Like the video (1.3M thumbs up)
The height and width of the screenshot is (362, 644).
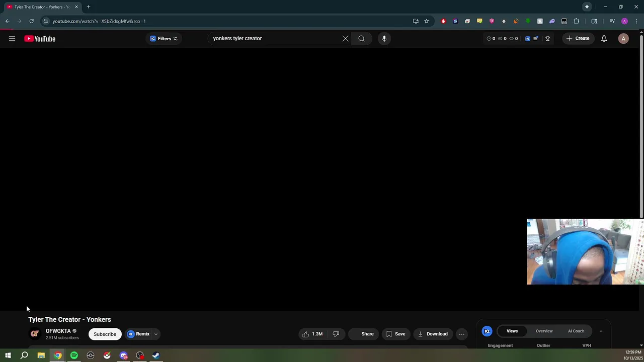pos(312,334)
